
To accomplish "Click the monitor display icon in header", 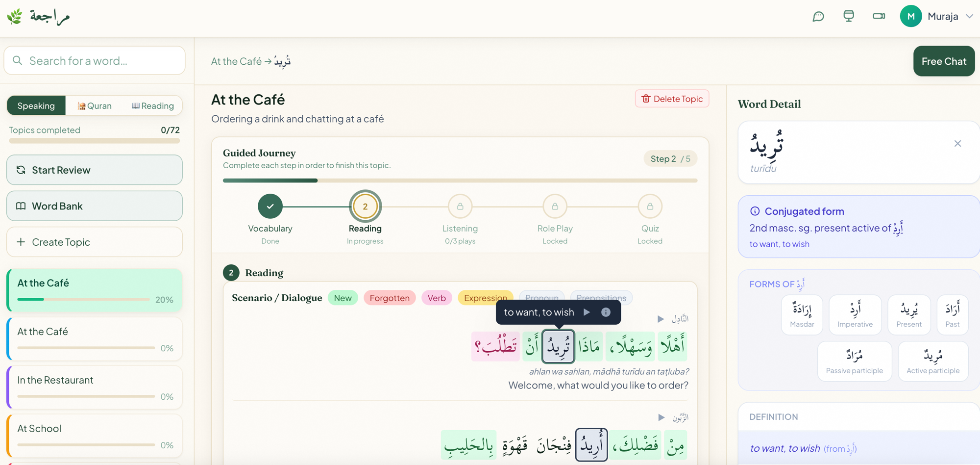I will [849, 16].
